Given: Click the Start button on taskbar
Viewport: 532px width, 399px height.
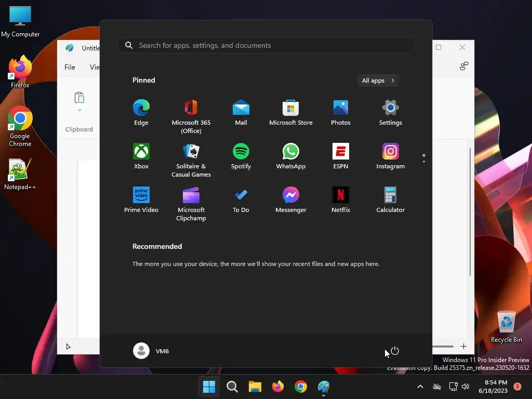Looking at the screenshot, I should coord(209,387).
